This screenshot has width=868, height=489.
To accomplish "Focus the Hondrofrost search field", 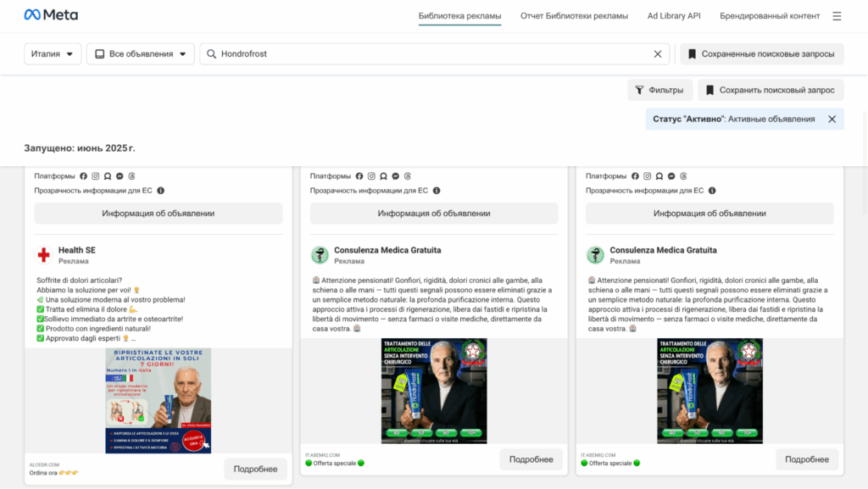I will [x=435, y=53].
